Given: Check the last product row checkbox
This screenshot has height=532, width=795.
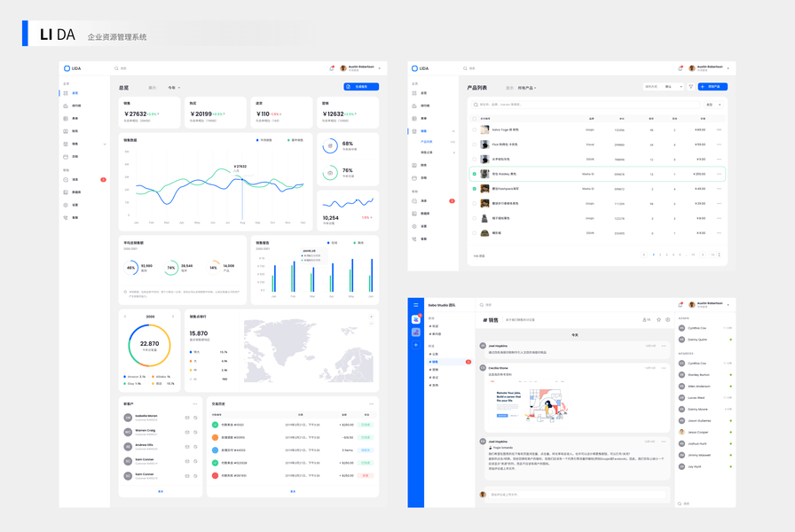Looking at the screenshot, I should [x=475, y=233].
